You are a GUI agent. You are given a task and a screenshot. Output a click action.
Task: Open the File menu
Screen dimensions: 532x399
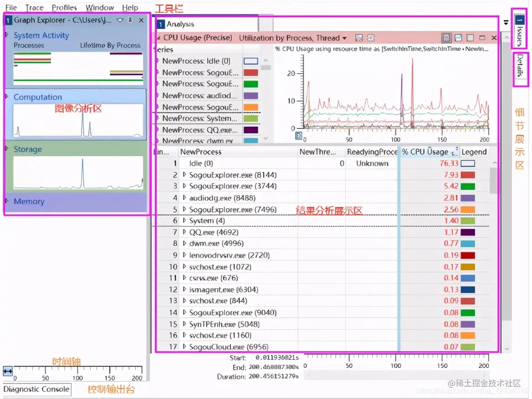click(x=11, y=7)
